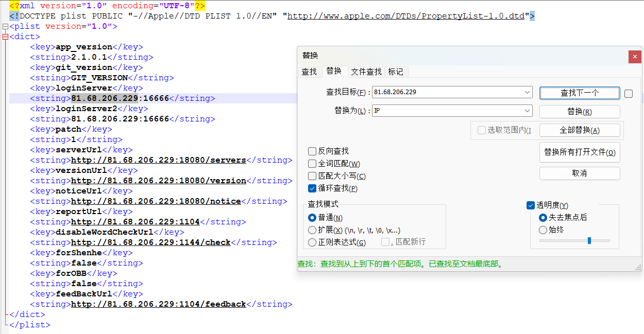Click the transparency slider handle

tap(589, 240)
